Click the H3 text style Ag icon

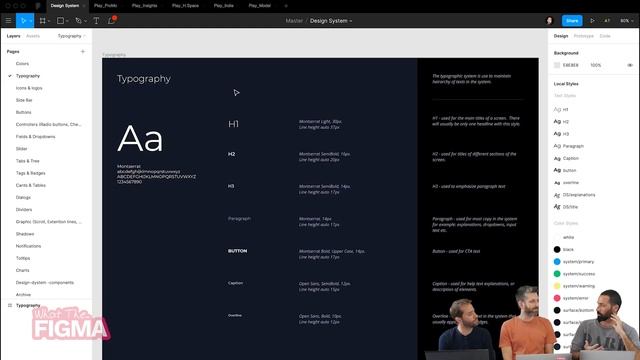[557, 133]
